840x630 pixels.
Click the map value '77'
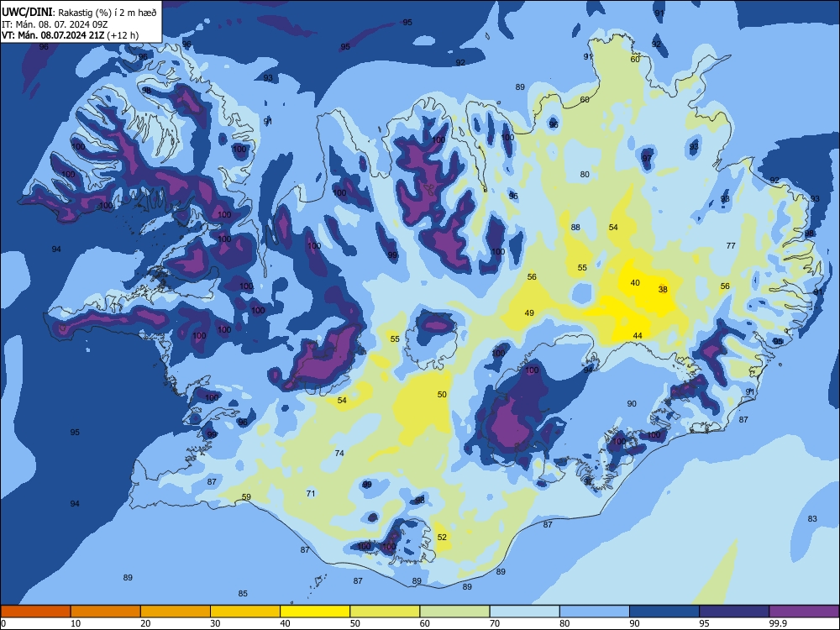(x=731, y=246)
